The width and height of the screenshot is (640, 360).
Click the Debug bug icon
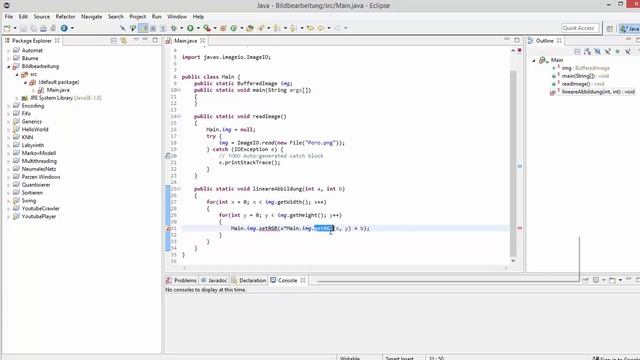[x=174, y=28]
